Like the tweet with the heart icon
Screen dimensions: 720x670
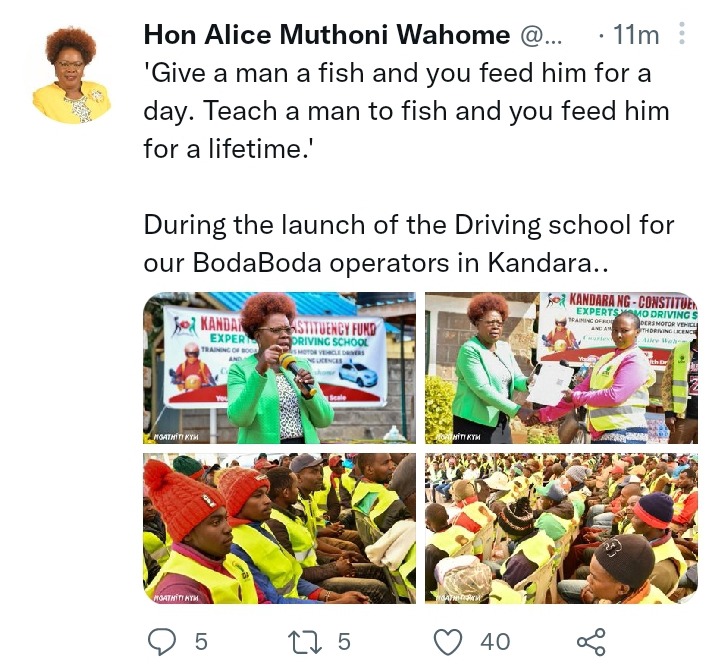[448, 642]
